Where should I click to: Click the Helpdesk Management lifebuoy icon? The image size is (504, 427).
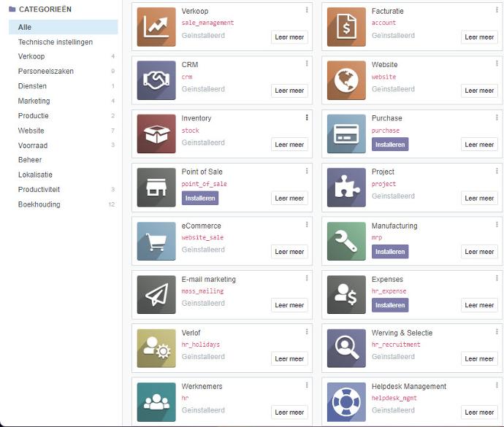coord(346,402)
